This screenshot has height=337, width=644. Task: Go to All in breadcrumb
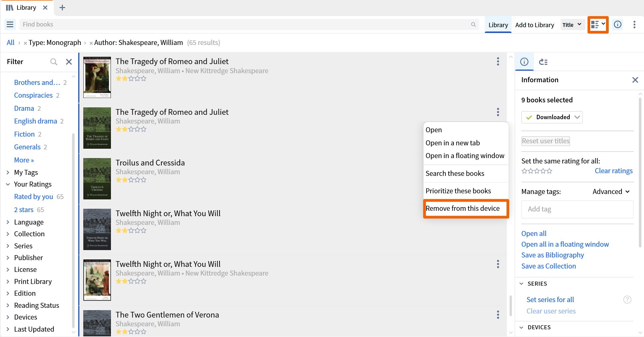(x=10, y=43)
